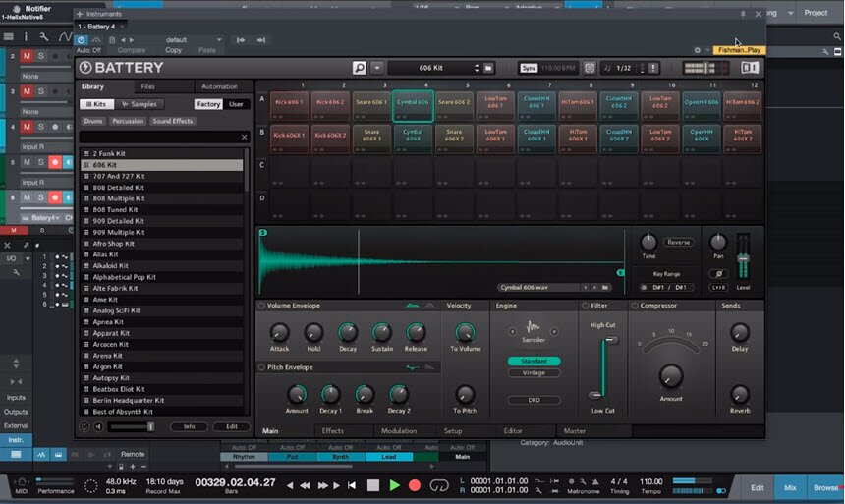Open the Effects page tab
Screen dimensions: 845x504
tap(332, 431)
